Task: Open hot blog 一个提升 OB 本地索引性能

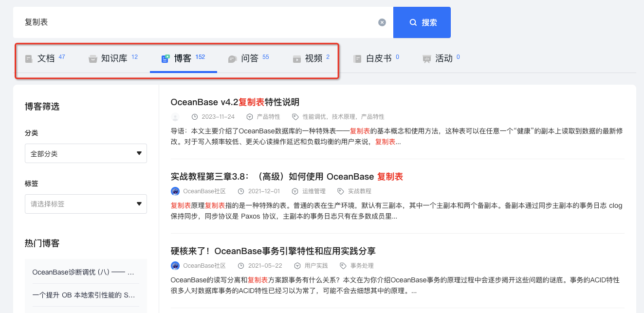Action: (83, 295)
